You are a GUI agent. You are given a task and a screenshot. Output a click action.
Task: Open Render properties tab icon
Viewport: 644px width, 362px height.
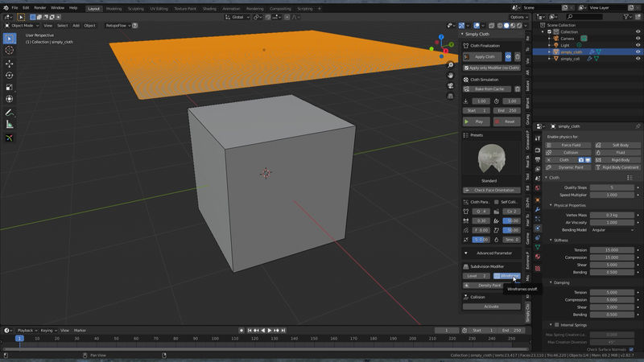point(538,150)
